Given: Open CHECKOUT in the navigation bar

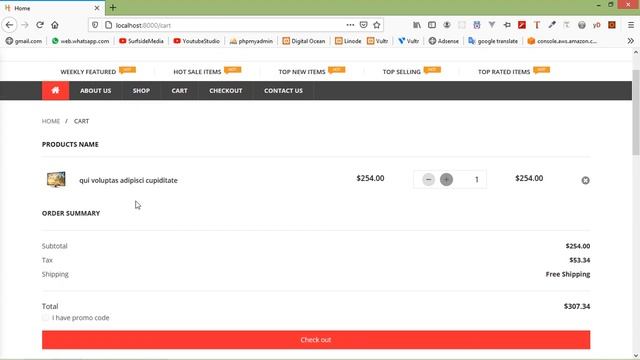Looking at the screenshot, I should (x=226, y=91).
